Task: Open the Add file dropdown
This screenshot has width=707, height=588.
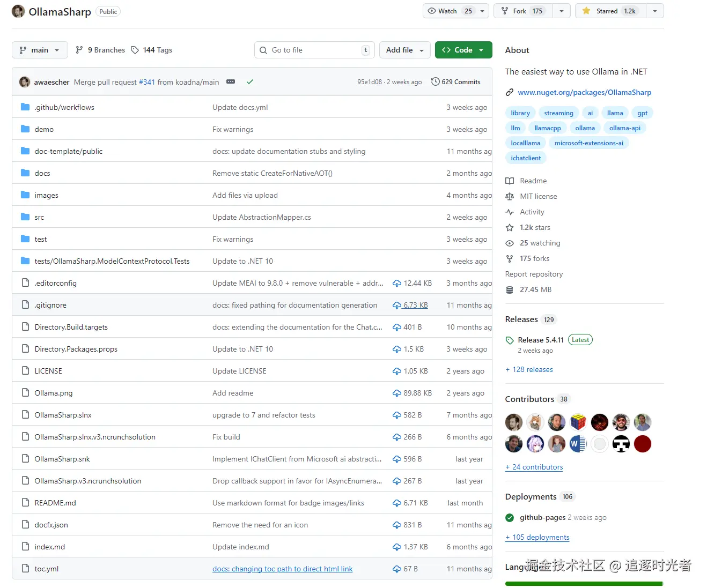Action: pos(405,50)
